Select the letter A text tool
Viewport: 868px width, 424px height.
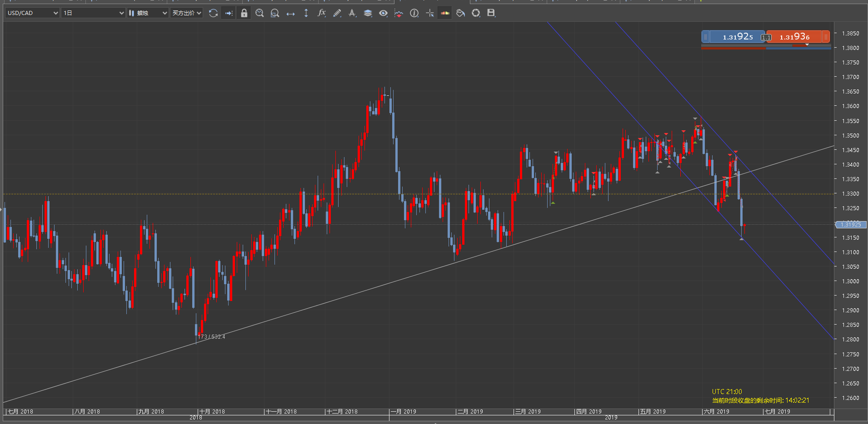point(353,13)
